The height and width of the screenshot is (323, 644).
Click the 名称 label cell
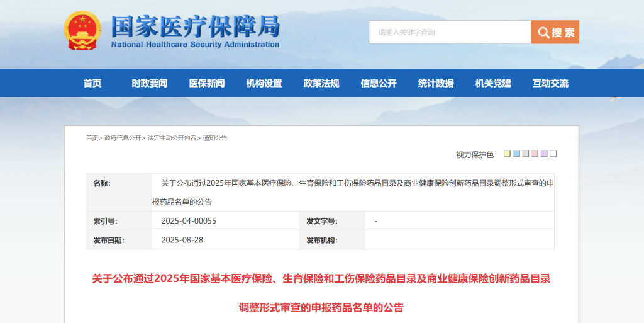pyautogui.click(x=119, y=192)
